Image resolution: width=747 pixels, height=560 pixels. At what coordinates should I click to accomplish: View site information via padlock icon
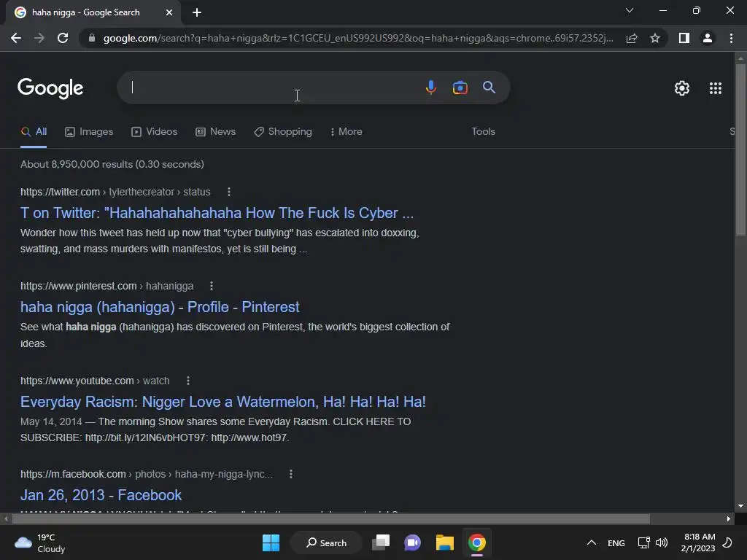click(x=91, y=38)
